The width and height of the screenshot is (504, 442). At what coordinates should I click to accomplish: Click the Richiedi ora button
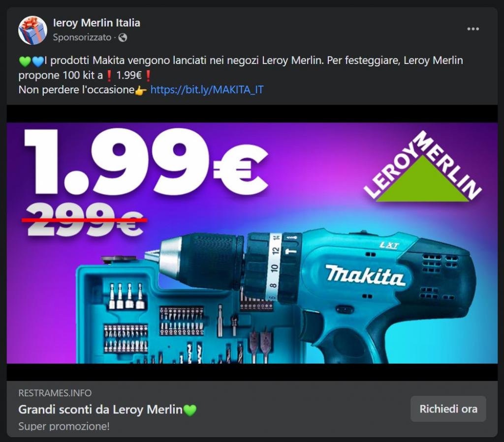click(x=448, y=409)
